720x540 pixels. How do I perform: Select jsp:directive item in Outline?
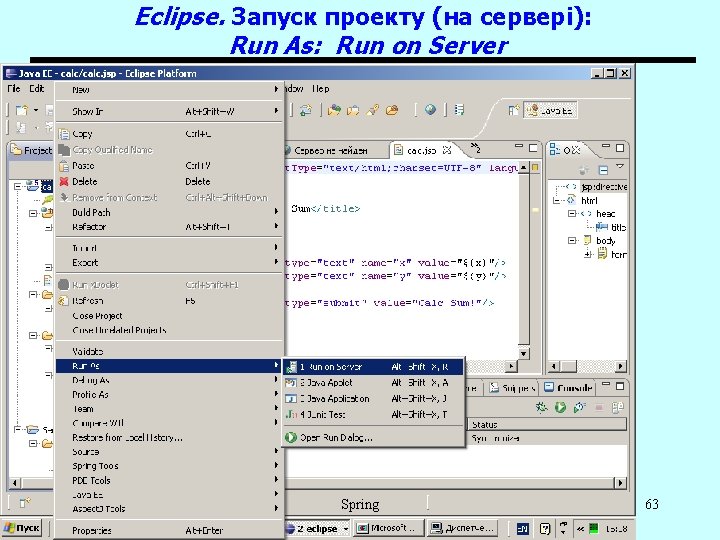click(604, 187)
